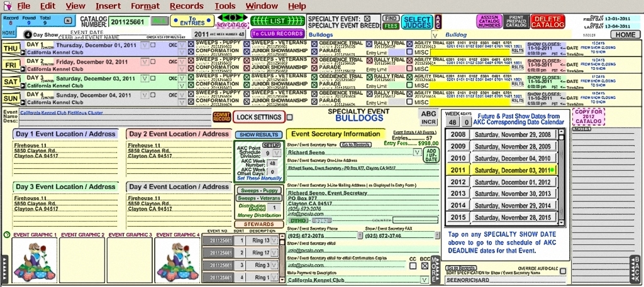Open the Thursday date dropdown
Screen dimensions: 644x287
pyautogui.click(x=145, y=45)
